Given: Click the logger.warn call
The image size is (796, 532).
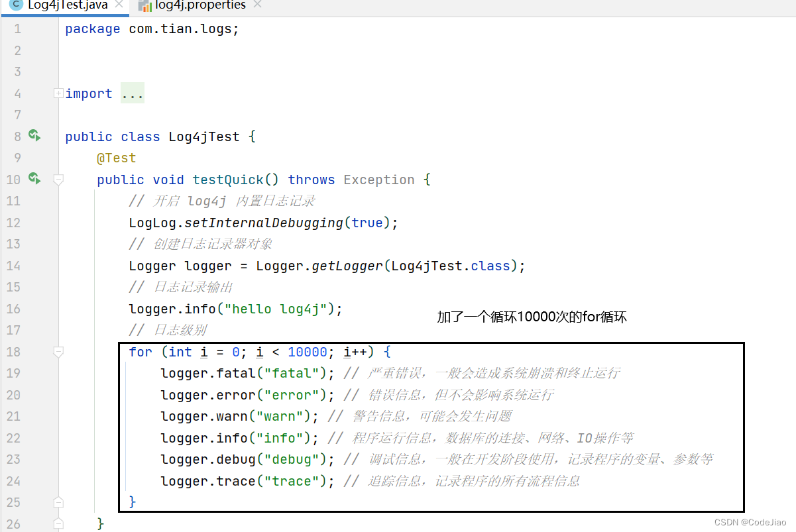Looking at the screenshot, I should [240, 416].
